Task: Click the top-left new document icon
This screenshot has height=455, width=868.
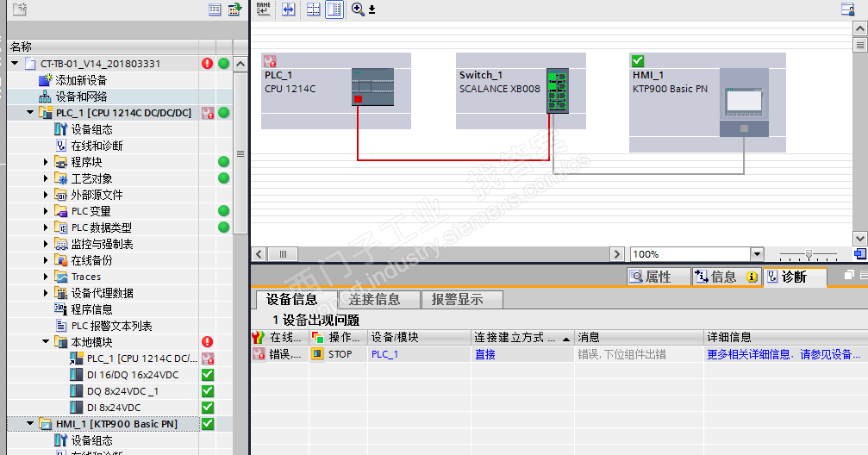Action: point(20,9)
